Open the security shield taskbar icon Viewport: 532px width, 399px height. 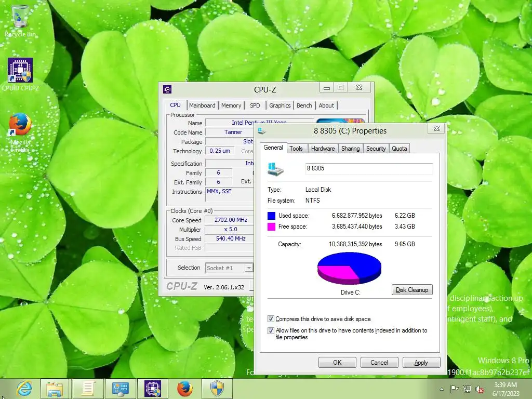(x=217, y=389)
